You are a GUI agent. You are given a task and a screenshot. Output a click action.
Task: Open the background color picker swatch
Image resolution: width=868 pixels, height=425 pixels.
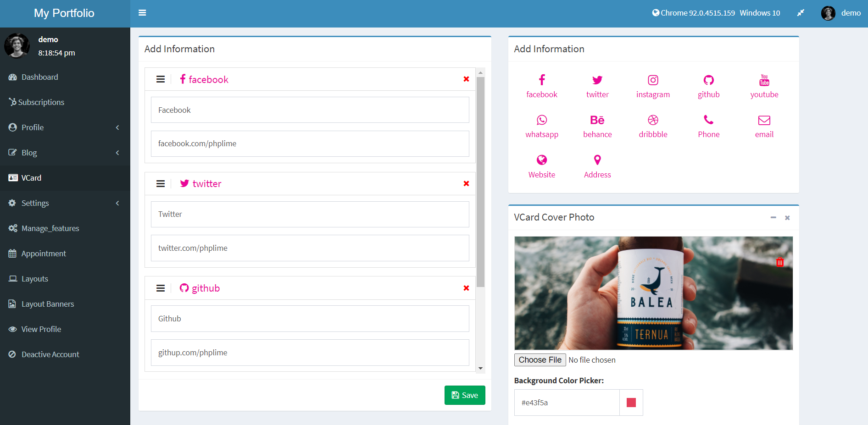pos(631,402)
